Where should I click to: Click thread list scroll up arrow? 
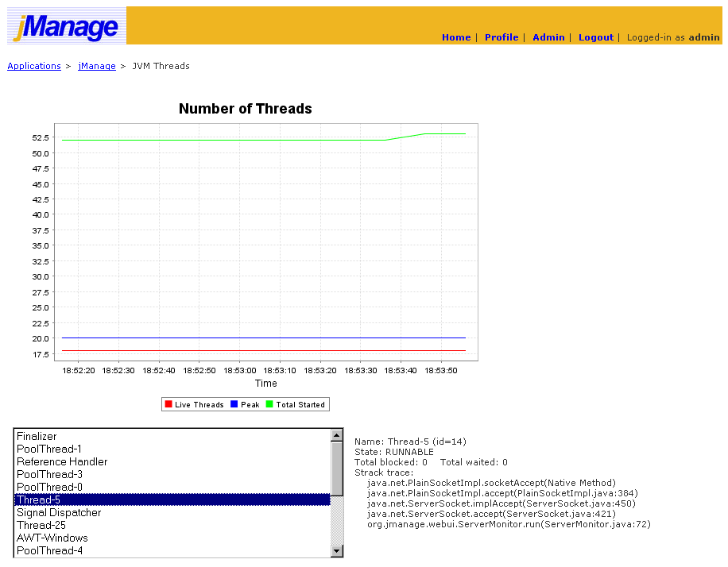click(337, 435)
